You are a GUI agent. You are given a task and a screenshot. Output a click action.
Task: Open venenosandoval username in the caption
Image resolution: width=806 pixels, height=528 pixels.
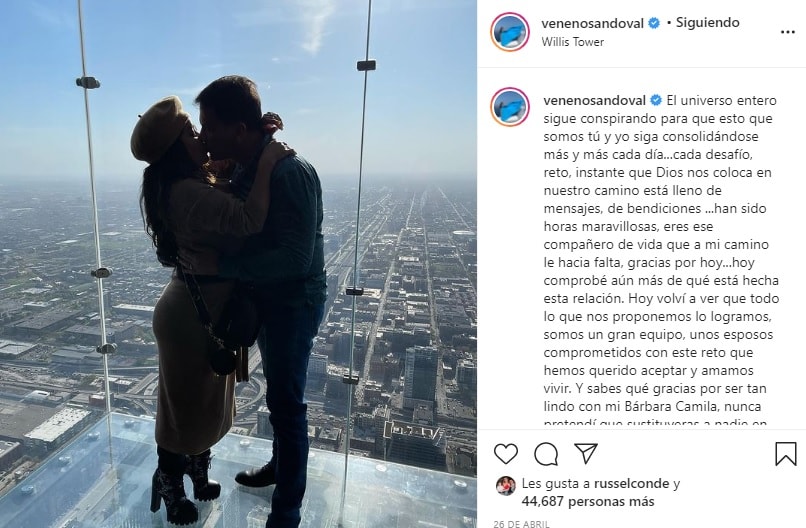coord(594,100)
